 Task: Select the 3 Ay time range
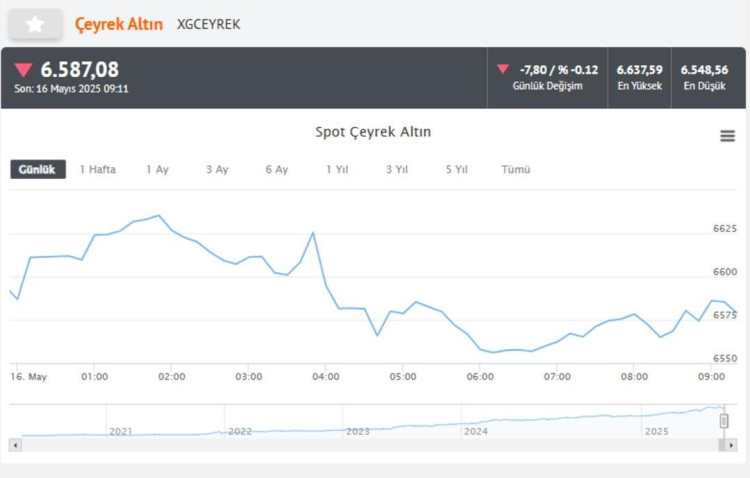tap(217, 170)
